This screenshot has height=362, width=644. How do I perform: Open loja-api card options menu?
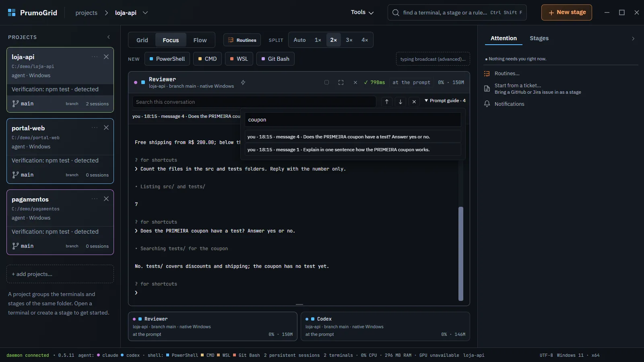(95, 57)
